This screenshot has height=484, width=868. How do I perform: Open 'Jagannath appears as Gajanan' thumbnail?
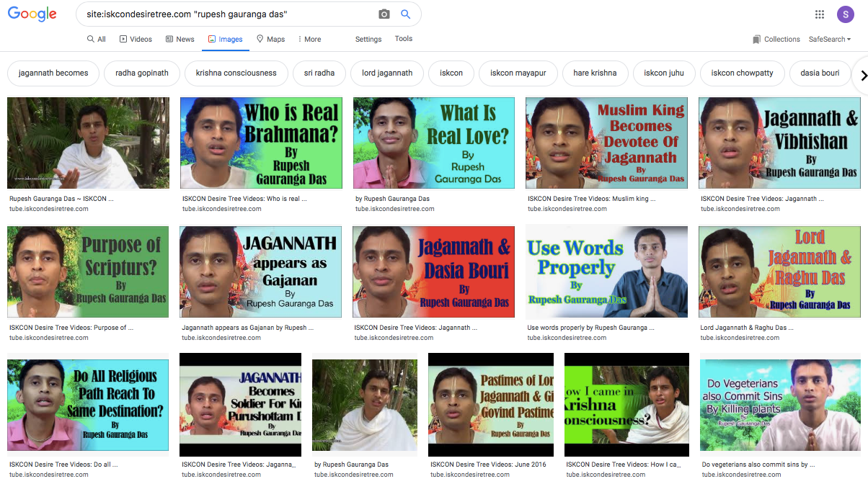click(x=261, y=272)
